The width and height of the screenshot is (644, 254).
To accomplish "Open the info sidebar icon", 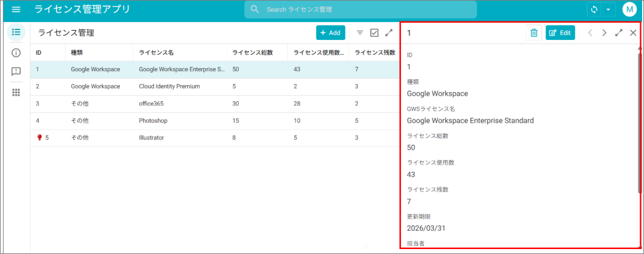I will tap(16, 53).
